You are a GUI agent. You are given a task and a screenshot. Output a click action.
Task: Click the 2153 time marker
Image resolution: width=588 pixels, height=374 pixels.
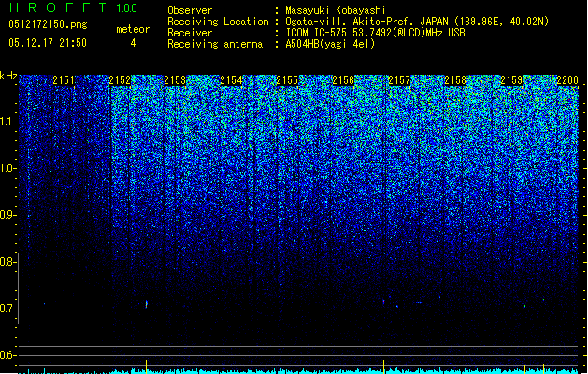tap(175, 80)
